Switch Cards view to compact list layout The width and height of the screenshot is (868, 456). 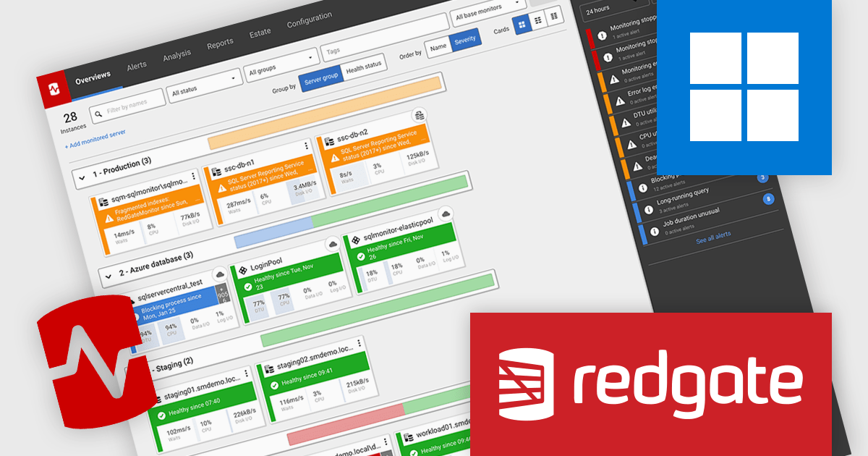(x=538, y=21)
